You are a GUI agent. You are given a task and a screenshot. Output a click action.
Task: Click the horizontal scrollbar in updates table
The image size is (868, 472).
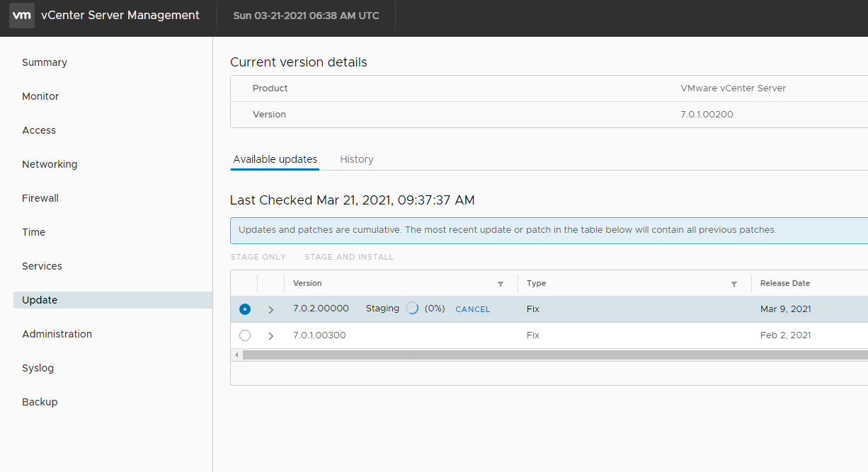pyautogui.click(x=555, y=355)
